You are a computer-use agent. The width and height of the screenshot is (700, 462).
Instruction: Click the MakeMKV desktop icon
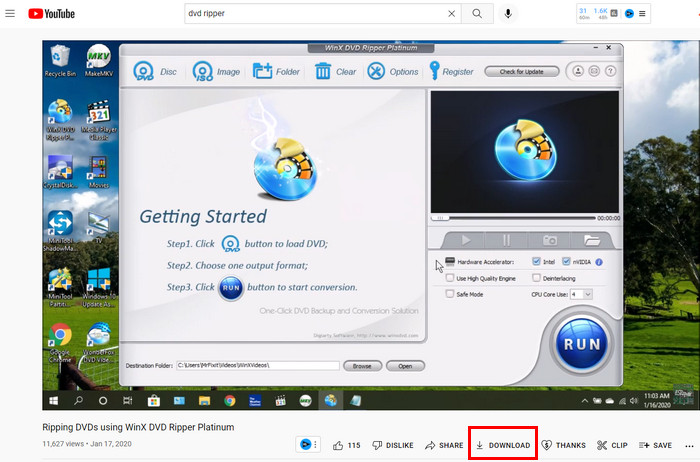(99, 61)
